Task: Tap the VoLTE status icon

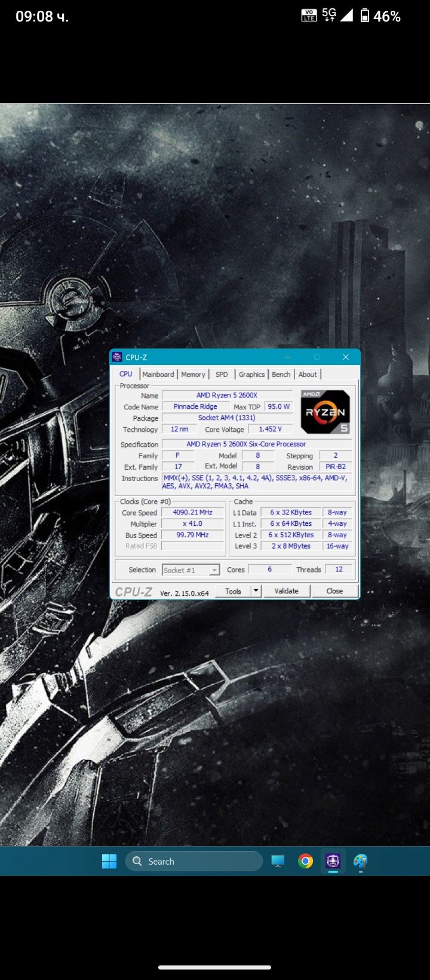Action: [309, 16]
